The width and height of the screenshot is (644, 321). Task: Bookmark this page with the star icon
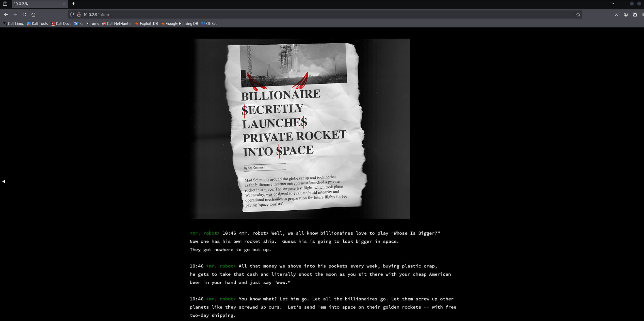(578, 14)
